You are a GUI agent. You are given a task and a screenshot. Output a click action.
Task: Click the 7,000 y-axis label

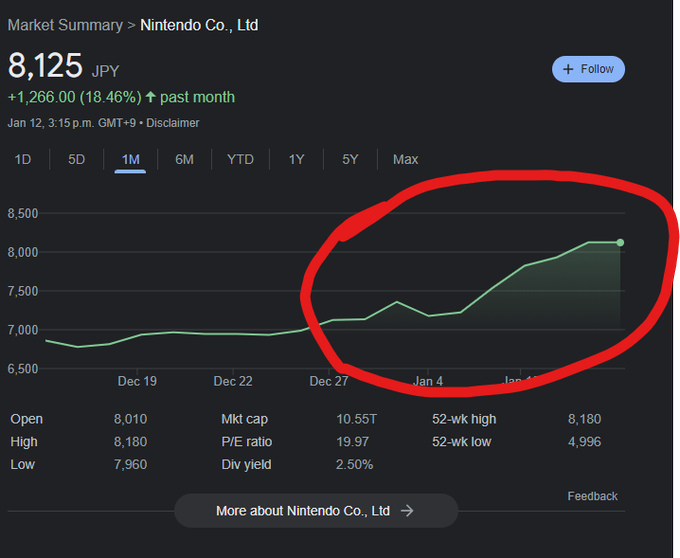click(x=23, y=330)
